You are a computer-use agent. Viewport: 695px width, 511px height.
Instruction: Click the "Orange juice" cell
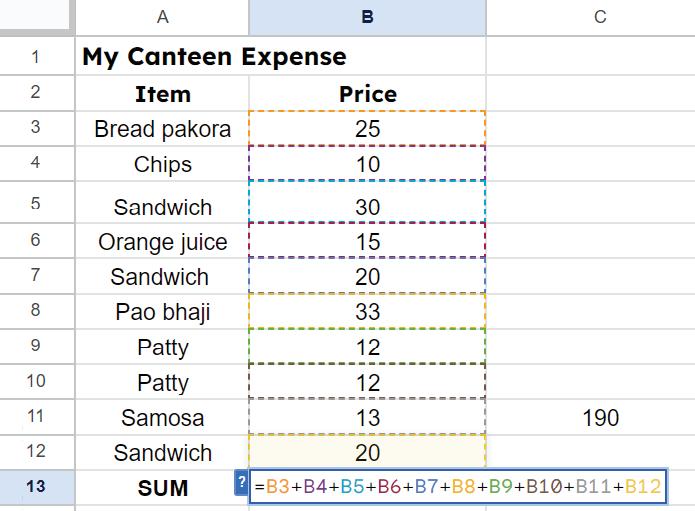(x=162, y=242)
